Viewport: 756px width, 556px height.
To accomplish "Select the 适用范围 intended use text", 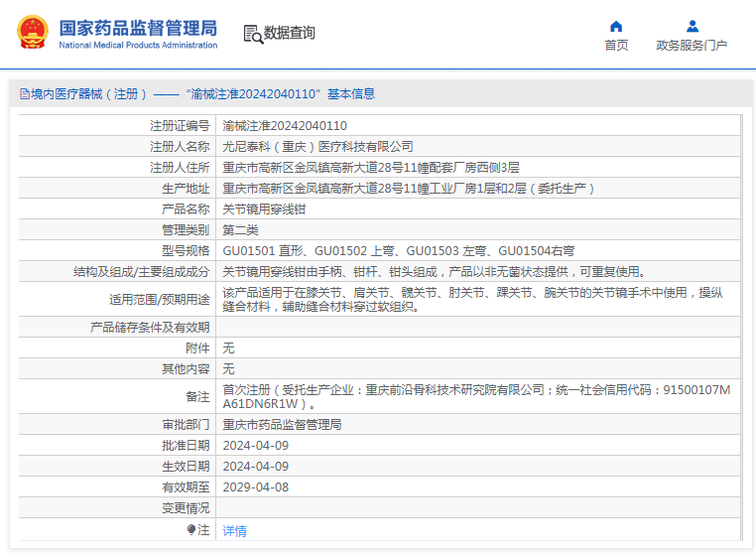I will tap(472, 299).
